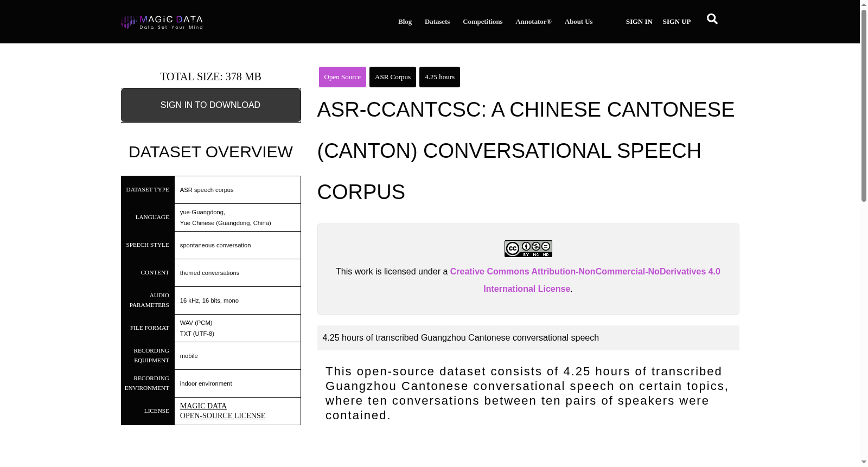Click 'RECORDING EQUIPMENT' row header
This screenshot has width=868, height=467.
point(148,355)
